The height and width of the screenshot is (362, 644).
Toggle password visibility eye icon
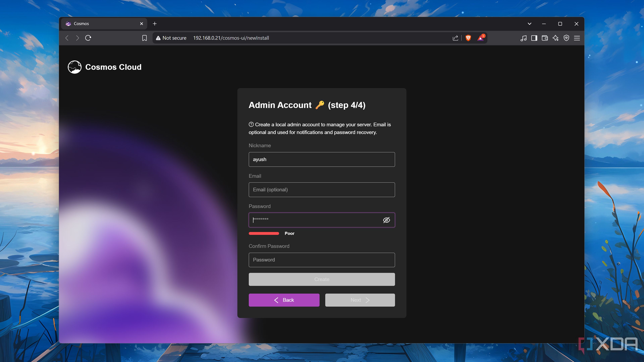(x=387, y=220)
